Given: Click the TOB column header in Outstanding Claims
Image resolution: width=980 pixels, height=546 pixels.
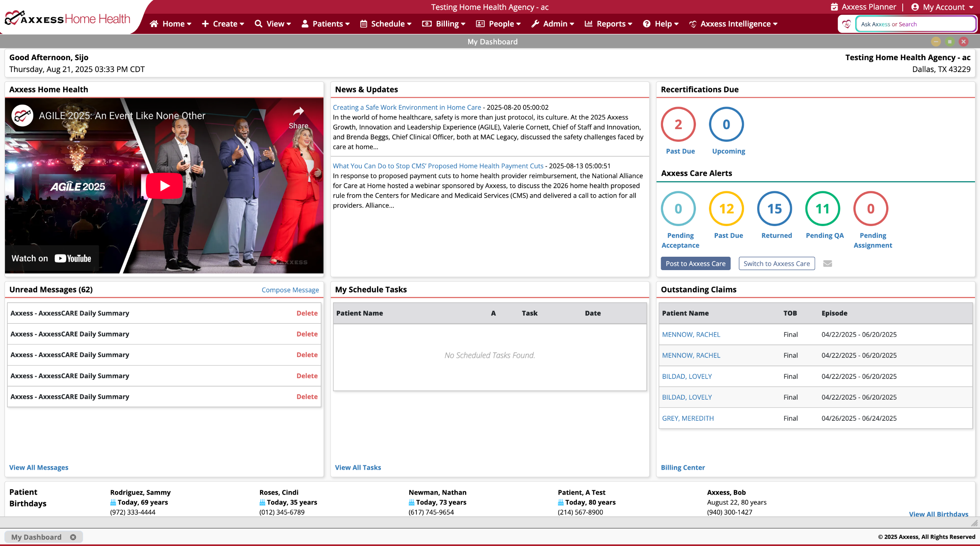Looking at the screenshot, I should 790,313.
